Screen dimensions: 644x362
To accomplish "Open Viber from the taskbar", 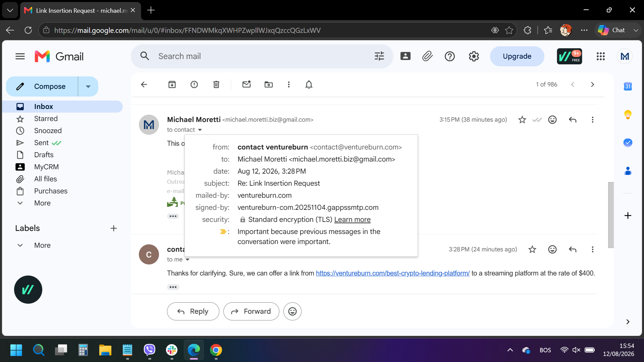I will point(150,350).
